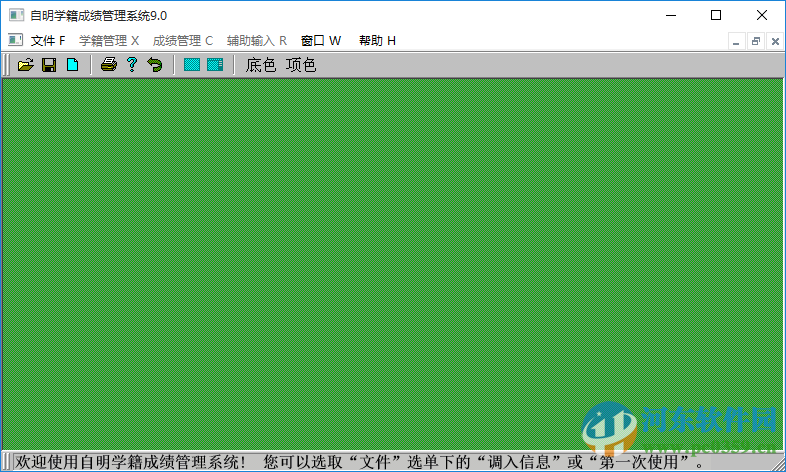786x472 pixels.
Task: Click the open folder toolbar icon
Action: pyautogui.click(x=26, y=65)
